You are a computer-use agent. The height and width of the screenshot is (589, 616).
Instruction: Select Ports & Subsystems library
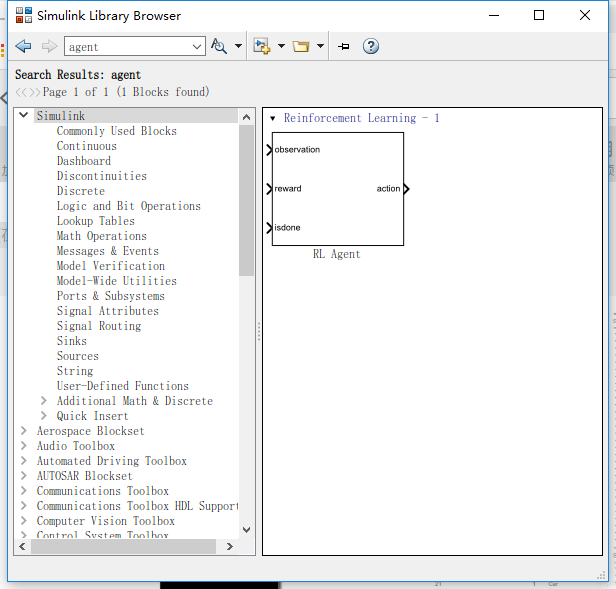111,296
